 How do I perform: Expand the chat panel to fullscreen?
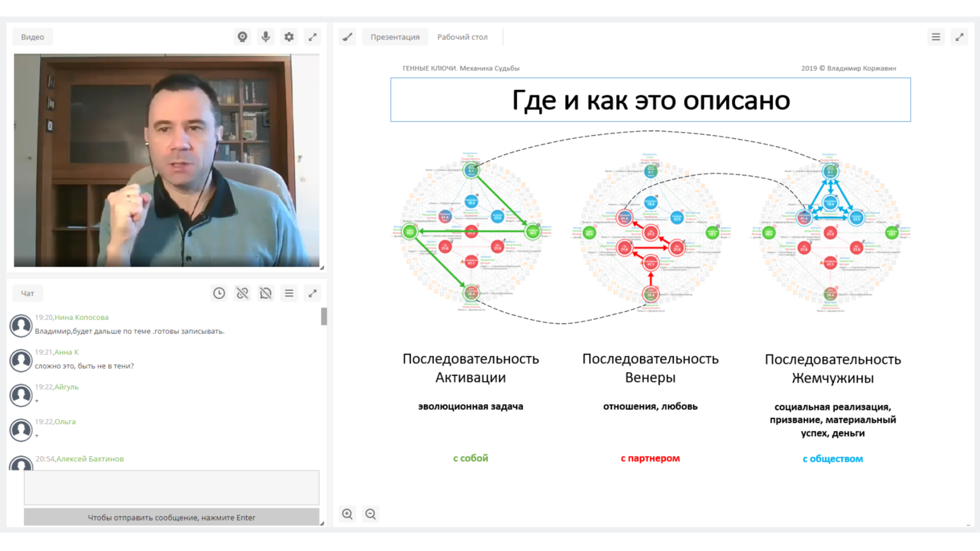click(313, 293)
